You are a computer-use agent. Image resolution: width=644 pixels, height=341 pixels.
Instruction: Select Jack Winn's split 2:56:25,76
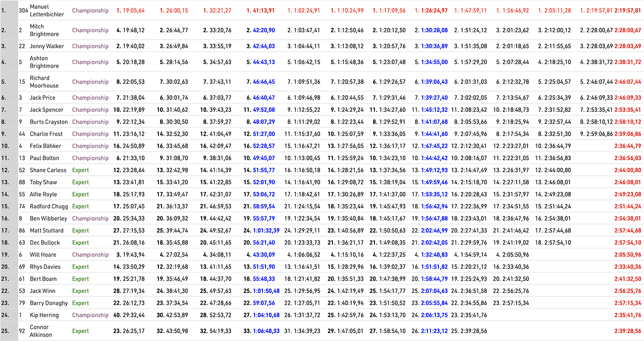(x=516, y=291)
